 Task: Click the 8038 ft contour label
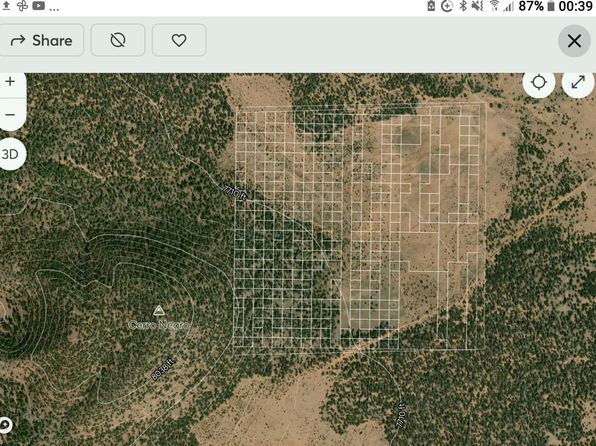click(163, 368)
